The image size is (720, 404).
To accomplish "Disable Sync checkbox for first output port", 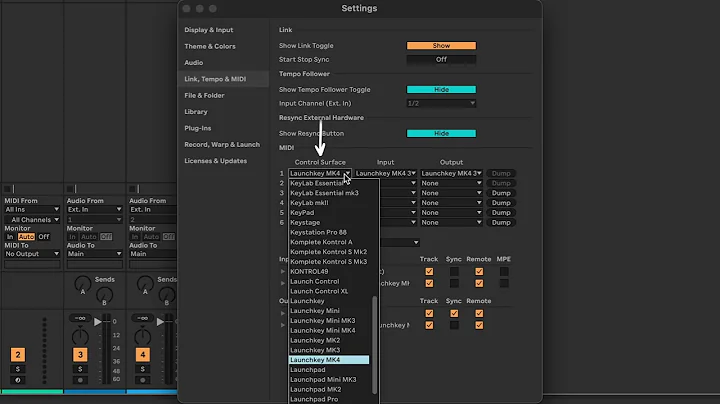I will [x=454, y=313].
